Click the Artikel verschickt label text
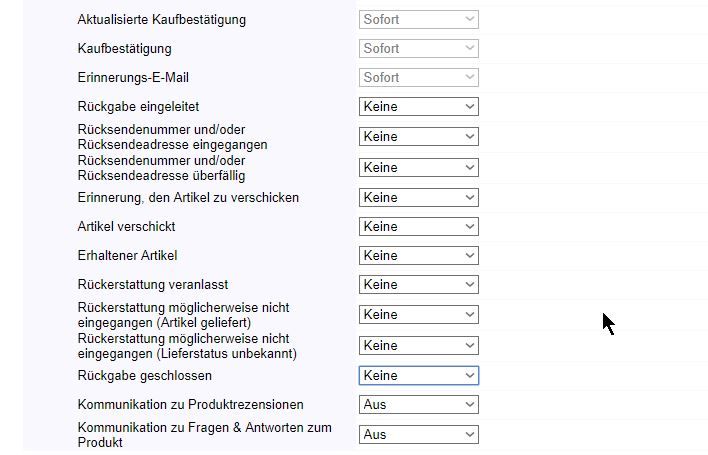 [127, 227]
